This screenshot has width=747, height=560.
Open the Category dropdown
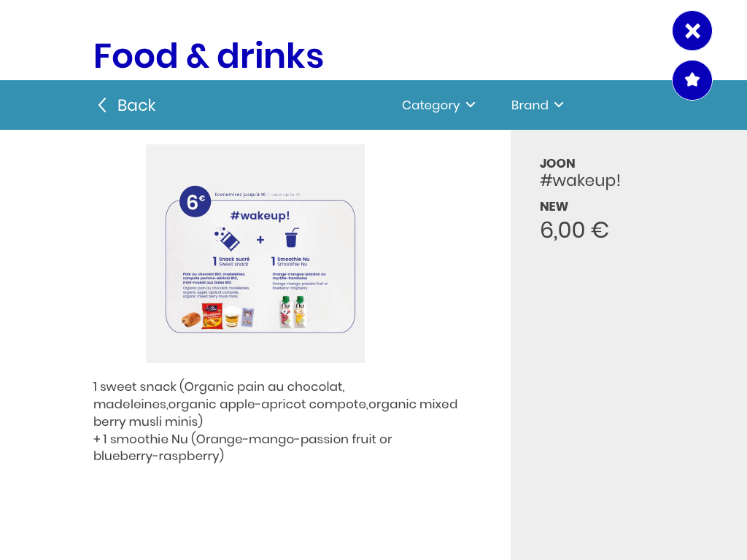click(x=438, y=105)
